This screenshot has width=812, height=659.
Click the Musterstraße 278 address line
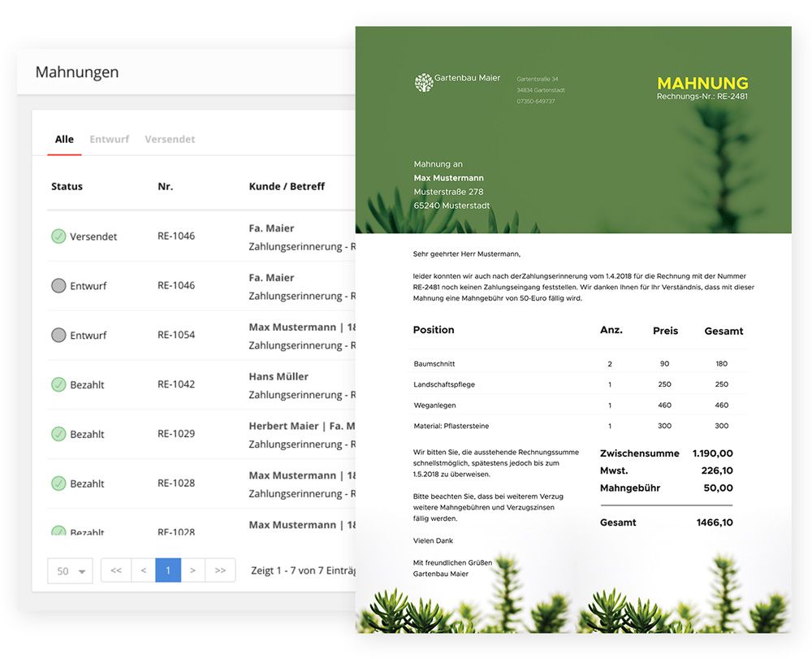(448, 192)
